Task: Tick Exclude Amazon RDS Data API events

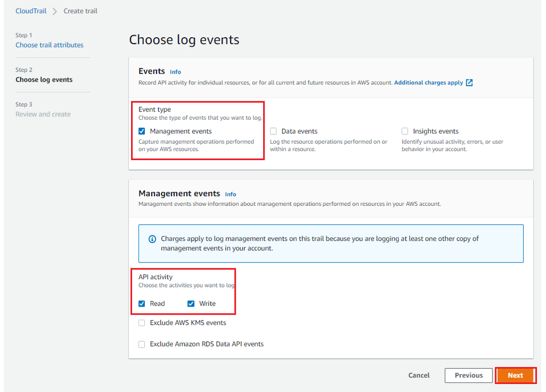Action: pos(142,344)
